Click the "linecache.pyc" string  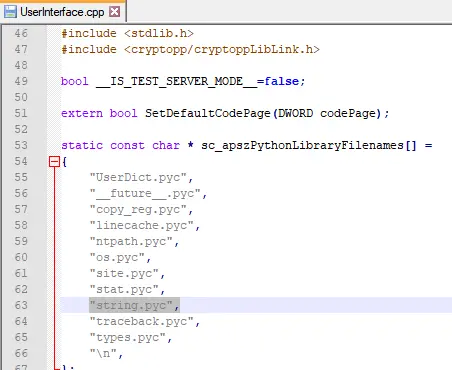[142, 225]
